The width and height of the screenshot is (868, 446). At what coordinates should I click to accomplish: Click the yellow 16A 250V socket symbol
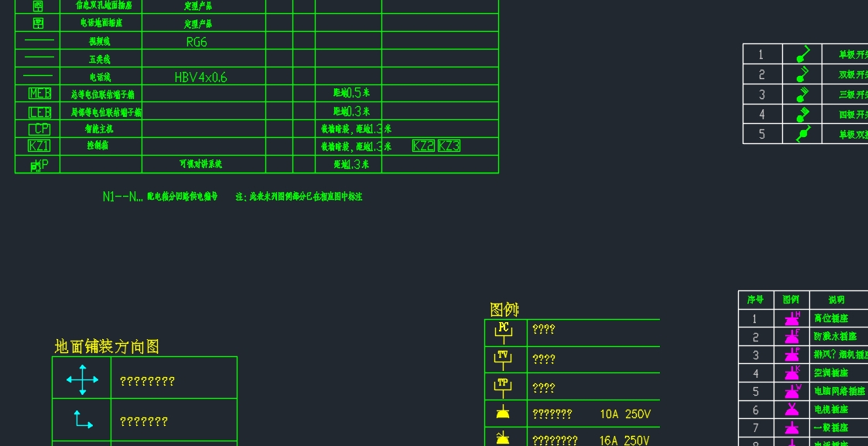click(503, 437)
